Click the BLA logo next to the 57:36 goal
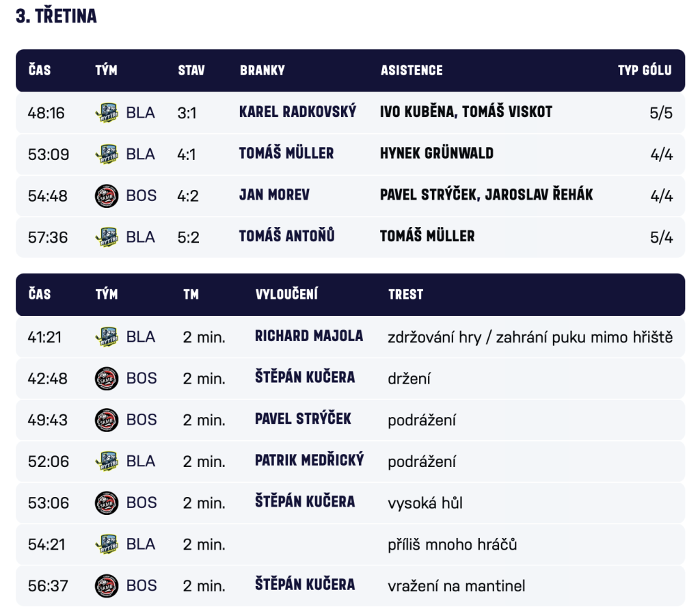700x616 pixels. (x=106, y=237)
